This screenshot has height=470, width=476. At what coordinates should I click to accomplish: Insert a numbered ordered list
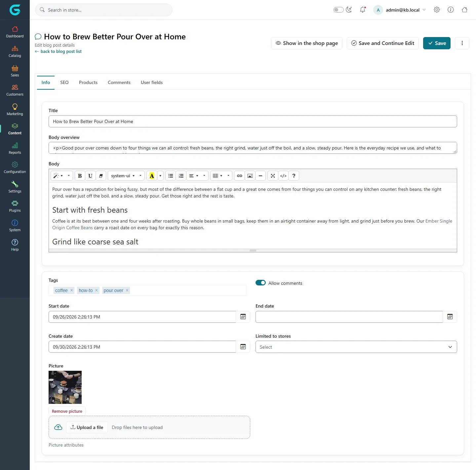[x=181, y=176]
